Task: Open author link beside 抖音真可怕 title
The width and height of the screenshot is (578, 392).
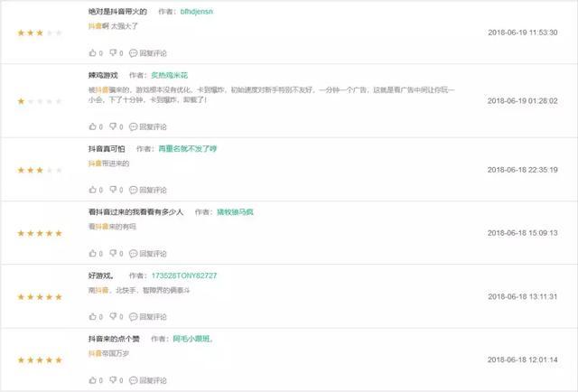Action: tap(187, 149)
